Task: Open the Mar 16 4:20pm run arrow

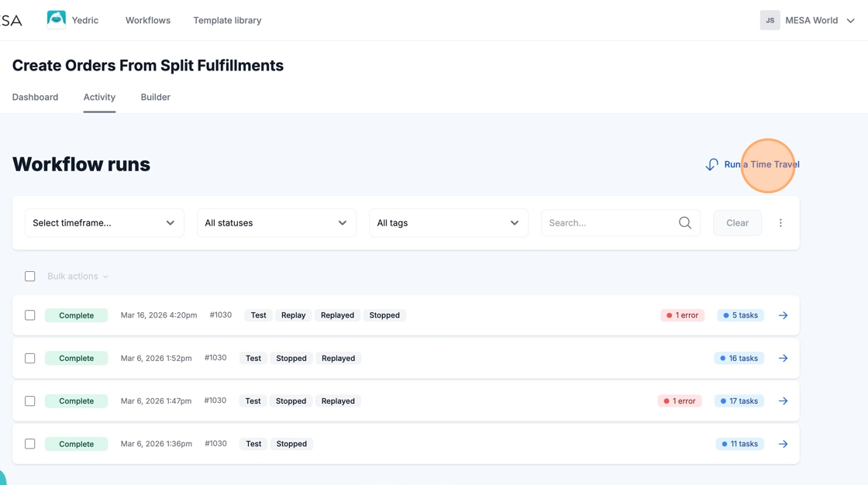Action: pos(783,315)
